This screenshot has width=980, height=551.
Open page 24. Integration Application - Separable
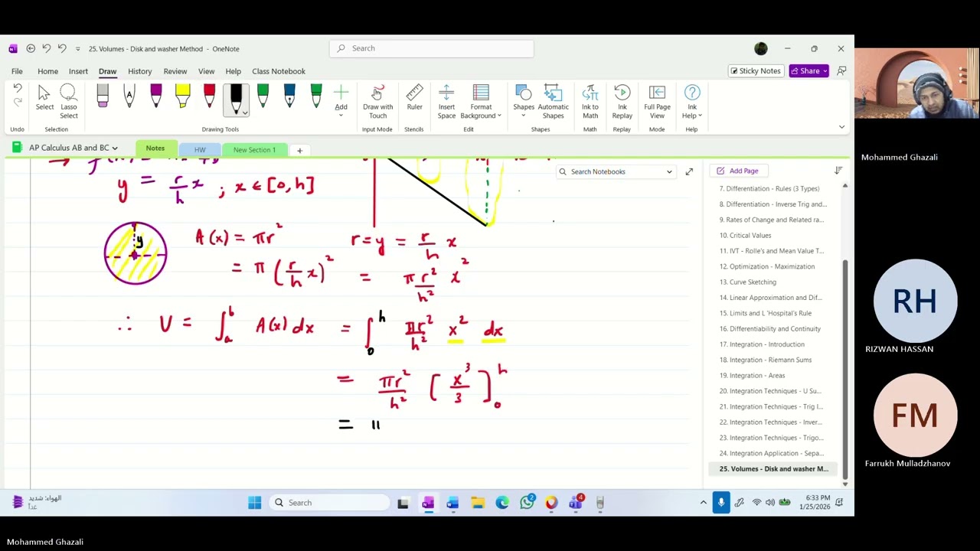pyautogui.click(x=772, y=453)
